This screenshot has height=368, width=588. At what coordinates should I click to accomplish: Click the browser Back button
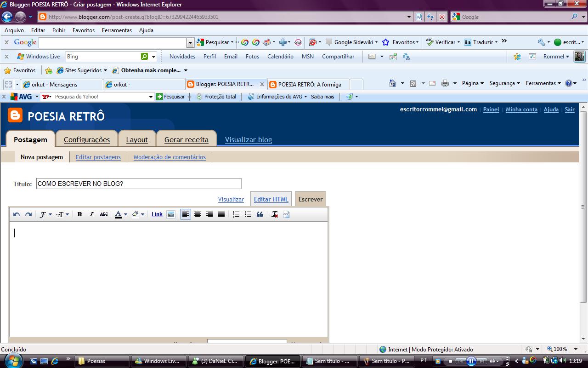[7, 17]
